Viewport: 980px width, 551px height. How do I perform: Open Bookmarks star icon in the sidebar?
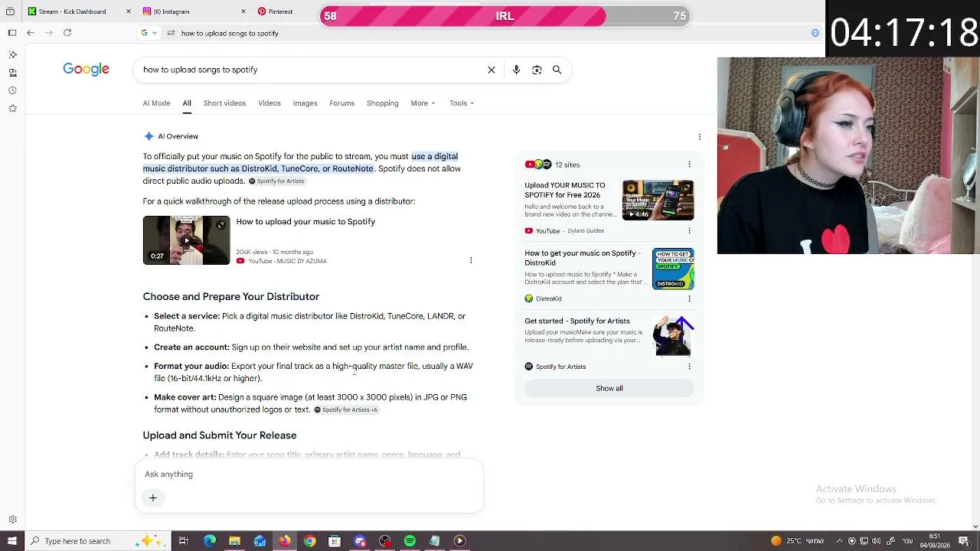[x=12, y=109]
